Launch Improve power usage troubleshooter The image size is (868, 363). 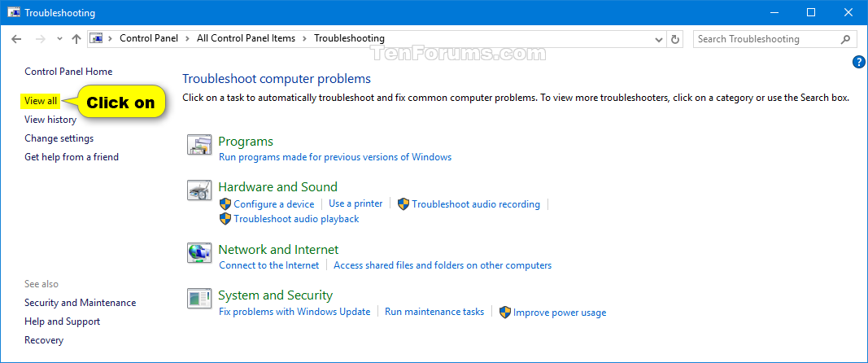tap(560, 313)
